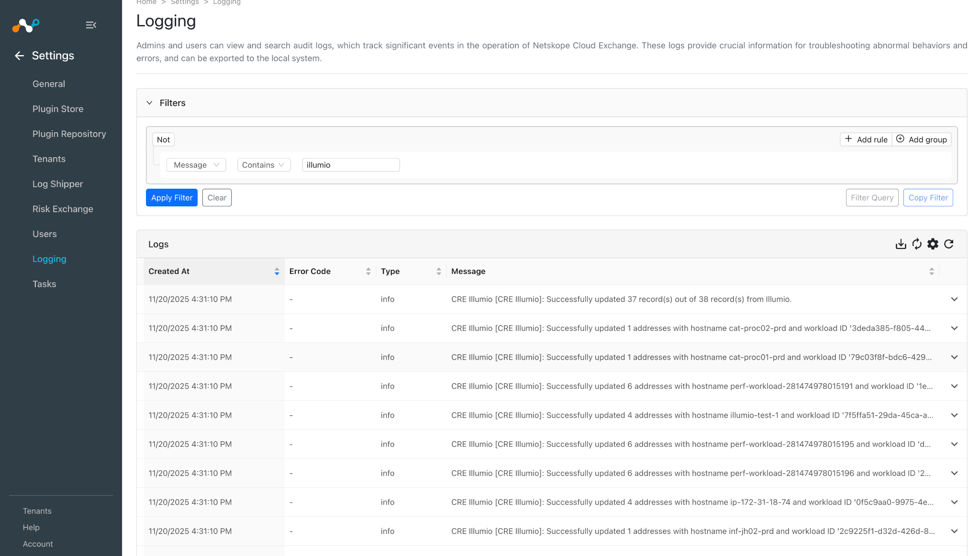Sort by Message column arrows
This screenshot has width=980, height=556.
pos(931,272)
